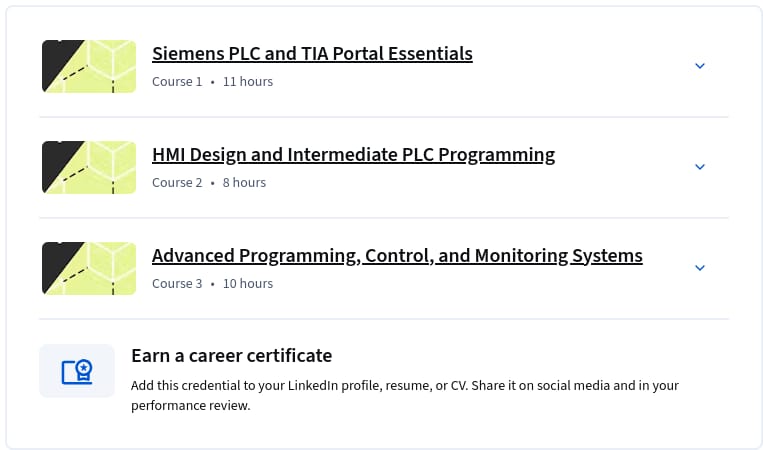Click thumbnail of HMI Design course
Screen dimensions: 763x450
tap(89, 167)
